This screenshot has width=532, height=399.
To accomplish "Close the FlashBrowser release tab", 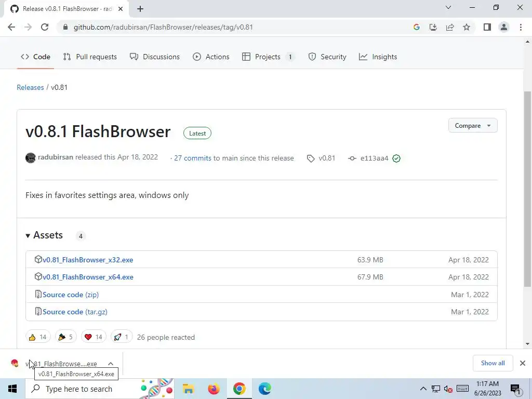I will 121,9.
